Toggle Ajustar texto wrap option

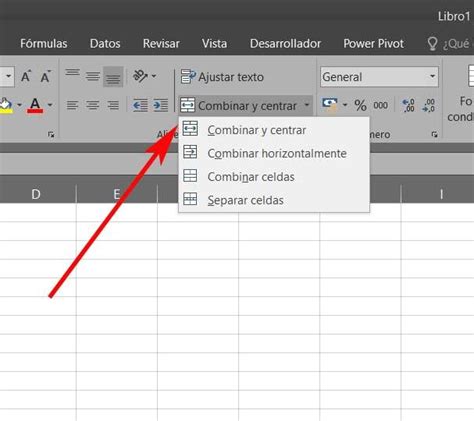222,77
